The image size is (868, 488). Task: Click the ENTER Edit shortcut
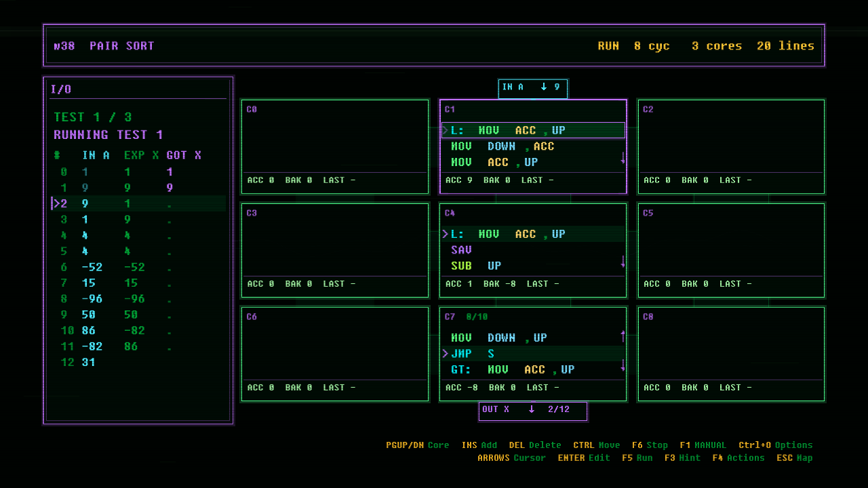[585, 458]
